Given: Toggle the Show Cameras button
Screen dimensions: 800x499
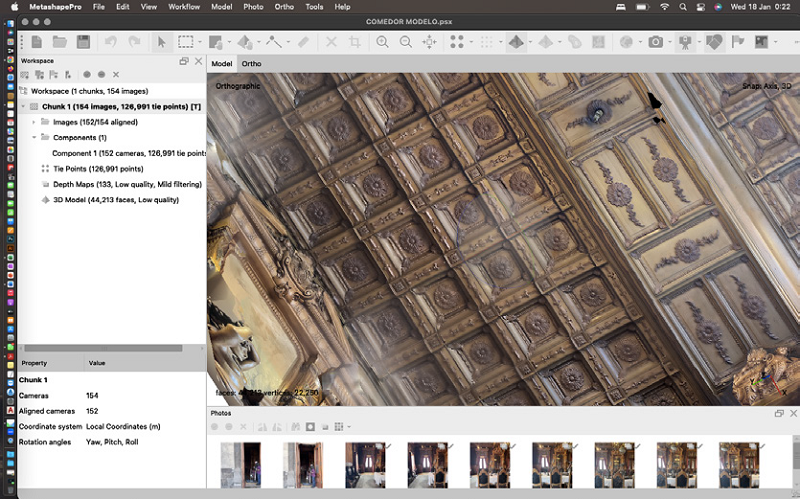Looking at the screenshot, I should 686,42.
